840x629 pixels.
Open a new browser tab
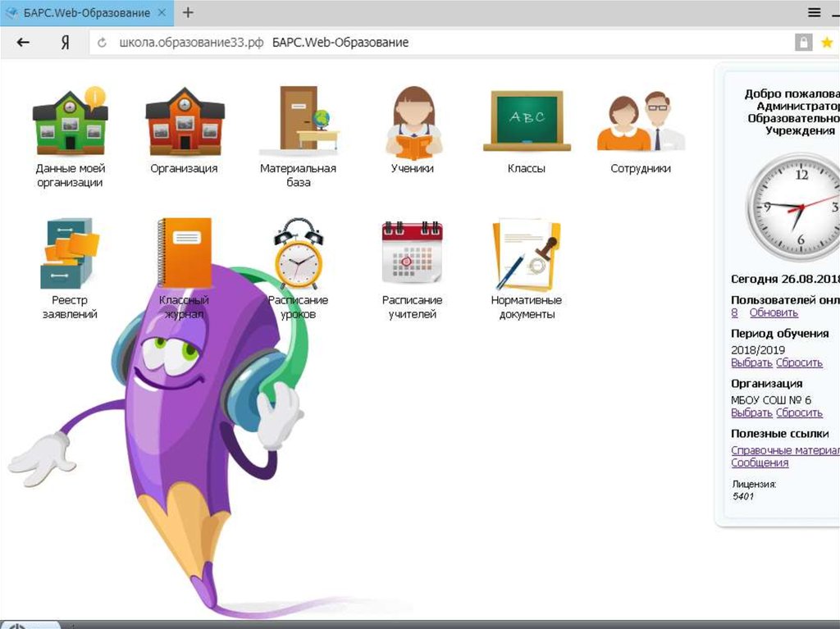pos(188,12)
